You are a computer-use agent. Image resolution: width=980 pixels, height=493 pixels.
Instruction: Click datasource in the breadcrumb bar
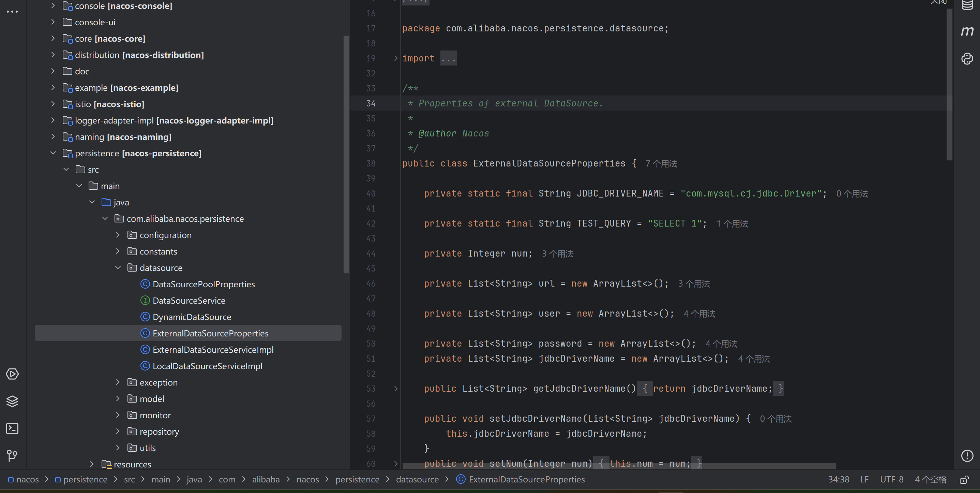click(417, 480)
